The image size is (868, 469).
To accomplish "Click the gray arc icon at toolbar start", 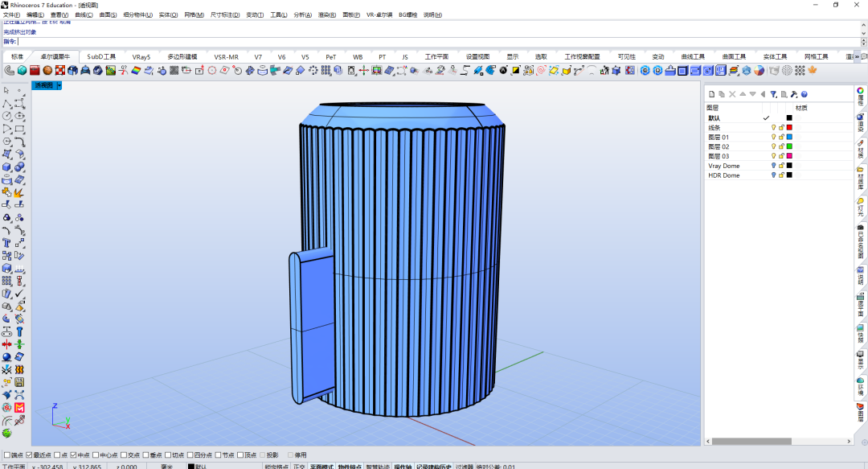I will pyautogui.click(x=10, y=71).
